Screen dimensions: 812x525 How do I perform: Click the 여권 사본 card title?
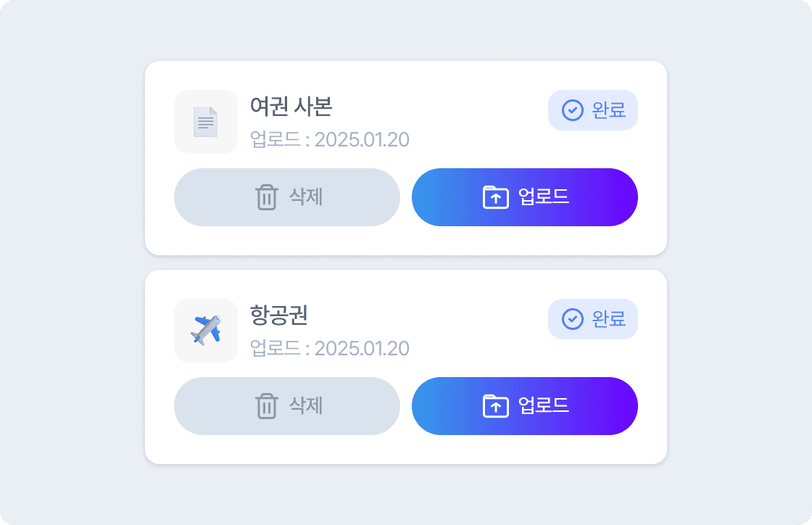click(289, 107)
